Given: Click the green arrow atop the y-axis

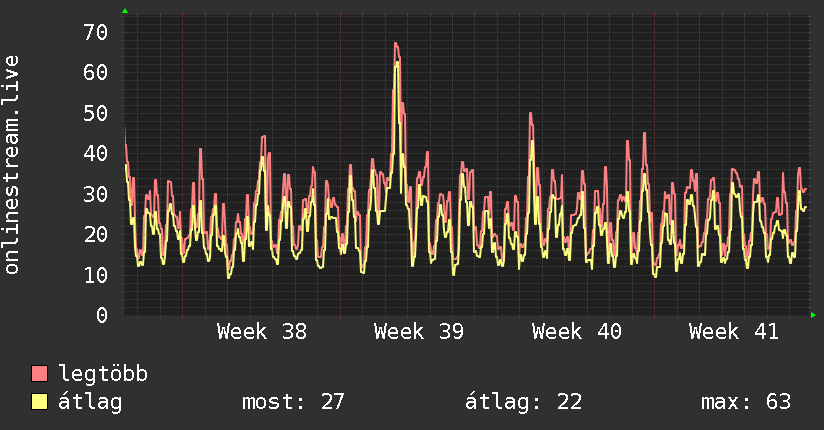Looking at the screenshot, I should click(125, 11).
